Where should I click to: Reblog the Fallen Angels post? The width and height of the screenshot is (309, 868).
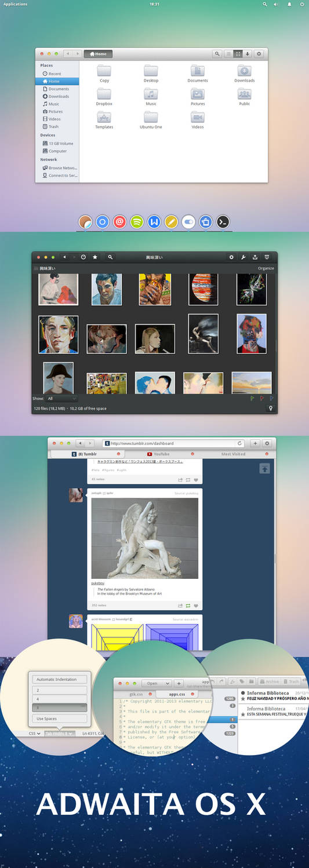pyautogui.click(x=188, y=605)
